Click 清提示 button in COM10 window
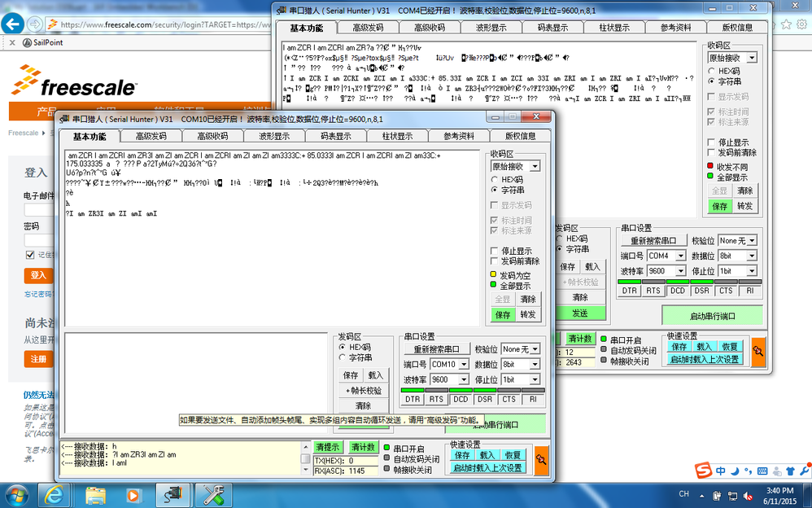 point(328,447)
